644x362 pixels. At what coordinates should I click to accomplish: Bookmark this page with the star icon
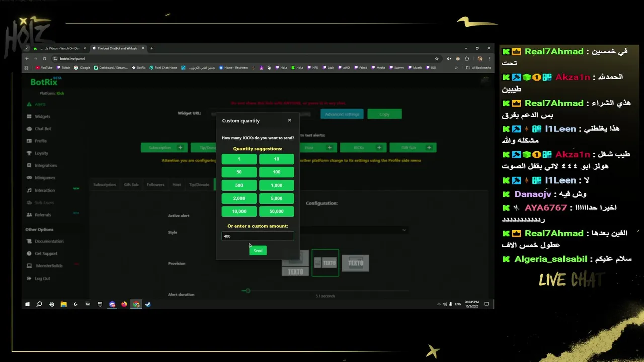(x=437, y=59)
